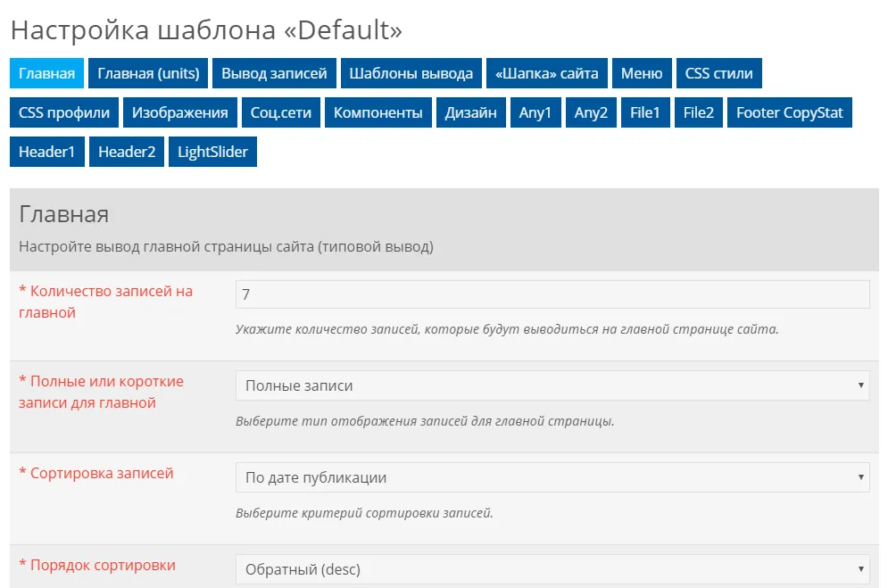Open the «CSS стили» tab
This screenshot has width=888, height=588.
[x=720, y=73]
